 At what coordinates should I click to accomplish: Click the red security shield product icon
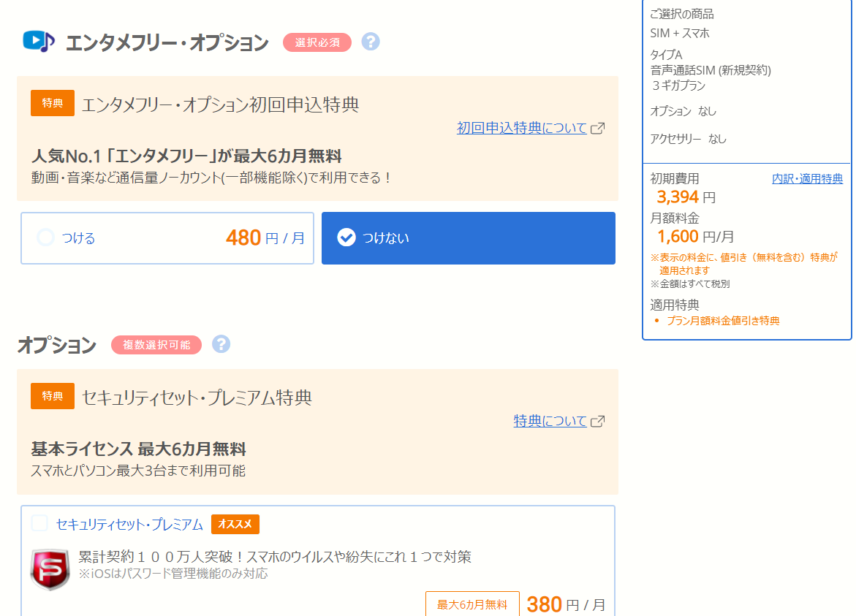click(50, 570)
